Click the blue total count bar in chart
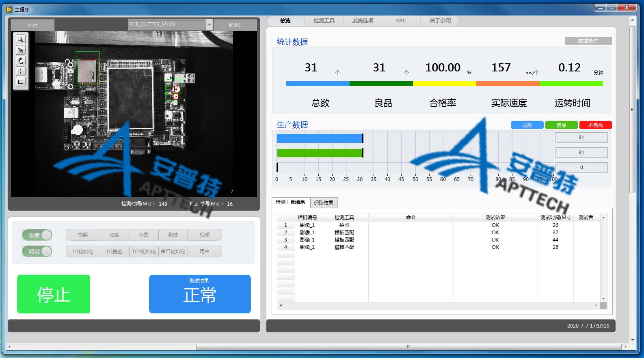Image resolution: width=644 pixels, height=358 pixels. (320, 138)
